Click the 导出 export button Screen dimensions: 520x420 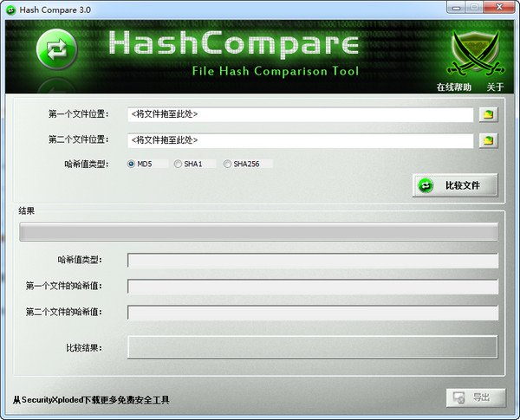(476, 397)
